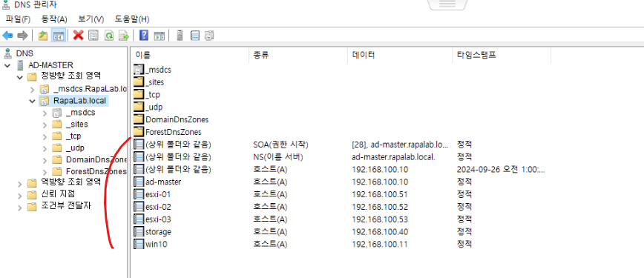
Task: Collapse the RapaLab.local zone node
Action: click(33, 101)
